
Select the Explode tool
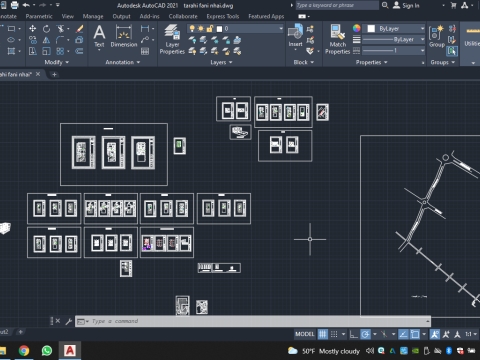pos(79,40)
